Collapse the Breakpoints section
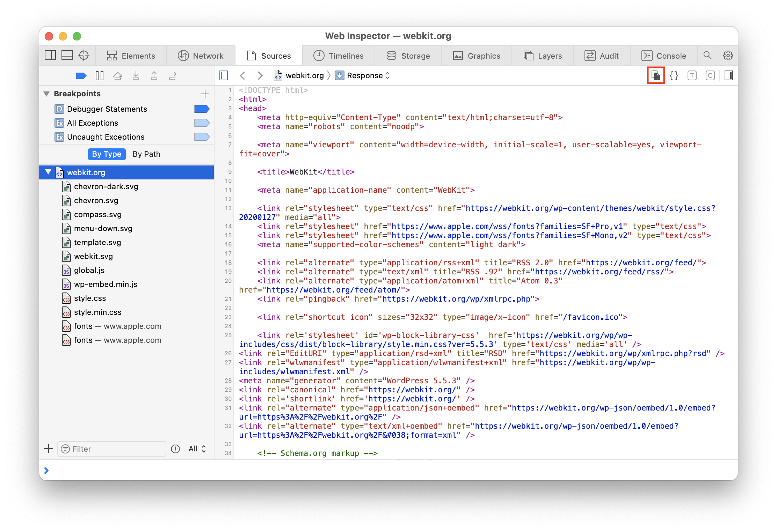The height and width of the screenshot is (532, 777). pos(46,94)
